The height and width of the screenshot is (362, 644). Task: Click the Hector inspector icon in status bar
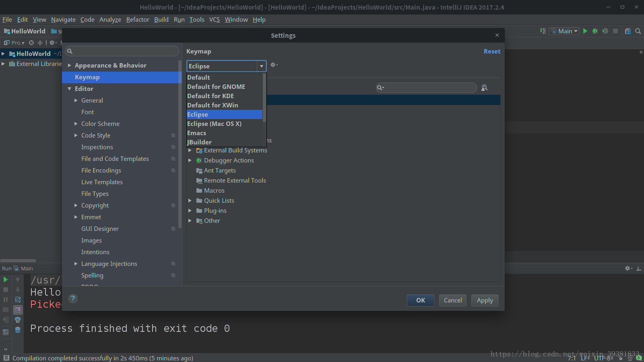[x=630, y=358]
